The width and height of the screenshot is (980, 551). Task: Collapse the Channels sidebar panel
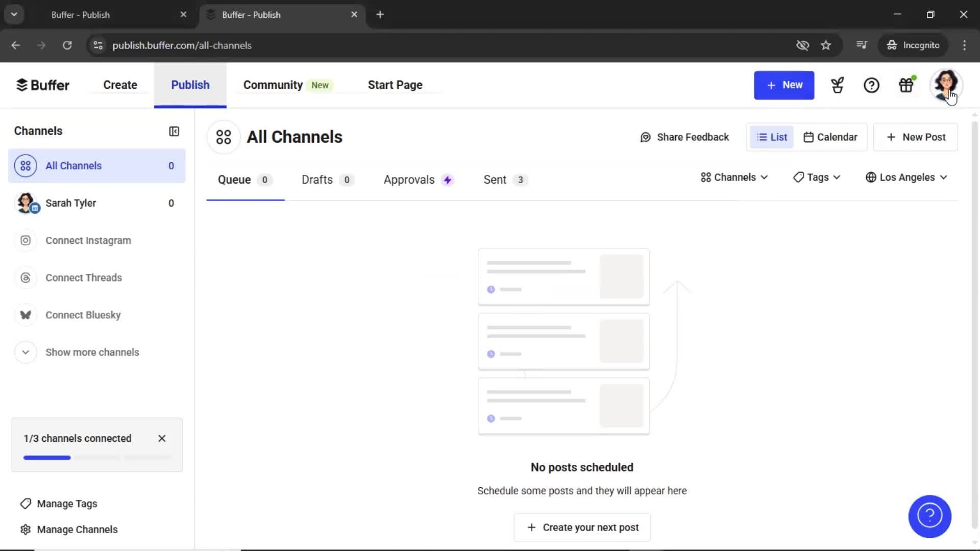pyautogui.click(x=174, y=131)
